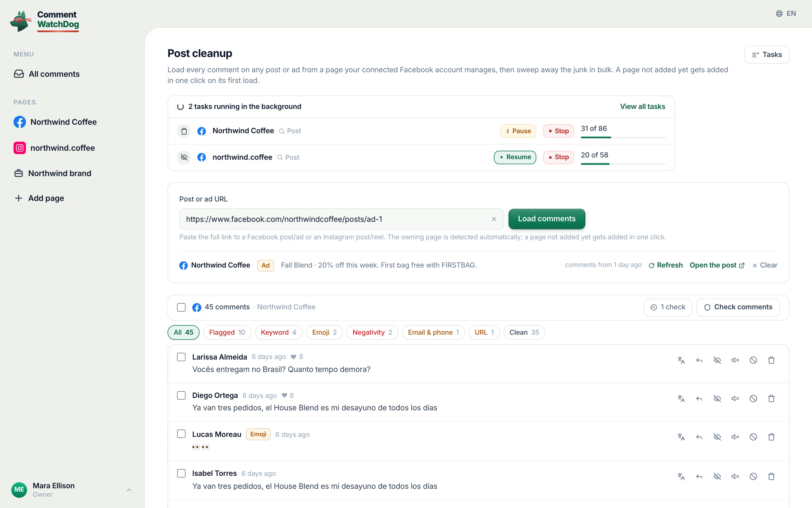Open the EN language selector
The height and width of the screenshot is (508, 812).
pos(786,14)
